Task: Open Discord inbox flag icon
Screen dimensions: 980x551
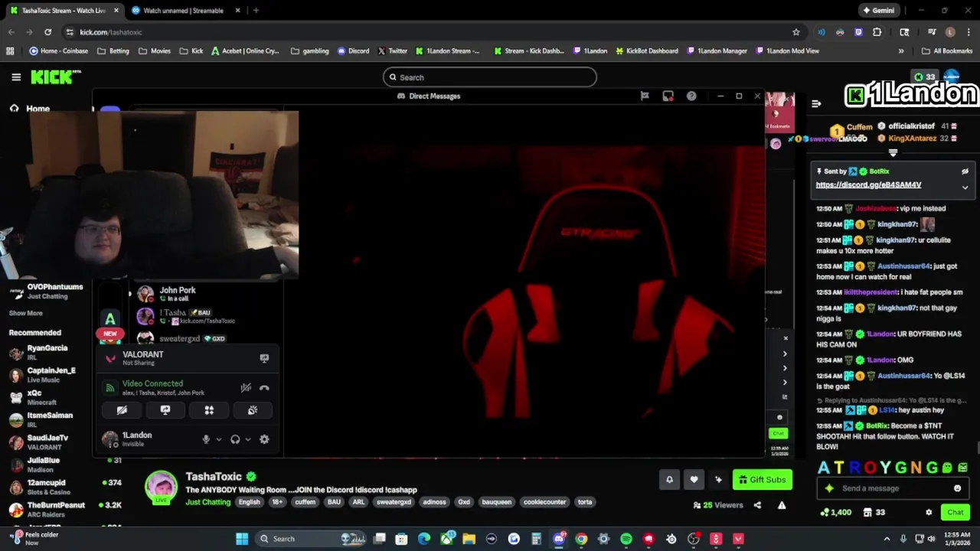Action: [x=645, y=96]
